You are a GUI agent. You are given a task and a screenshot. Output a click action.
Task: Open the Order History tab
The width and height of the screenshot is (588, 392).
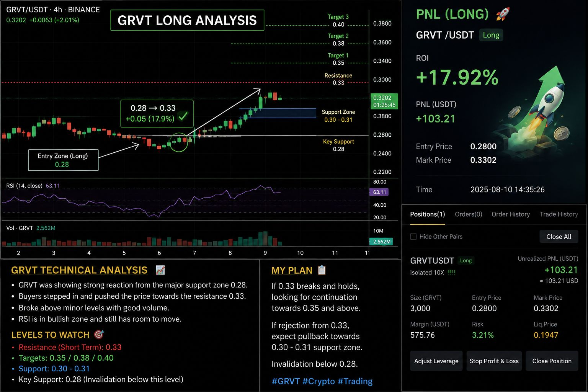pos(511,214)
